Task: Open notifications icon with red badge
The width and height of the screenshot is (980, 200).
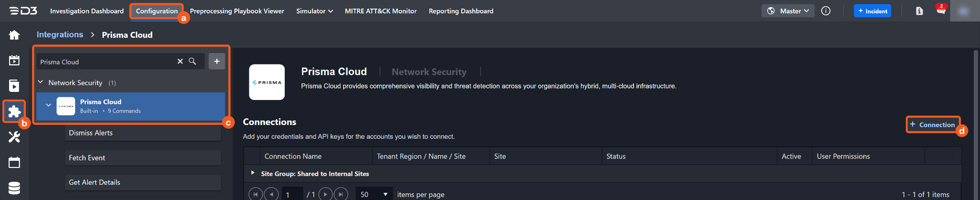Action: [941, 11]
